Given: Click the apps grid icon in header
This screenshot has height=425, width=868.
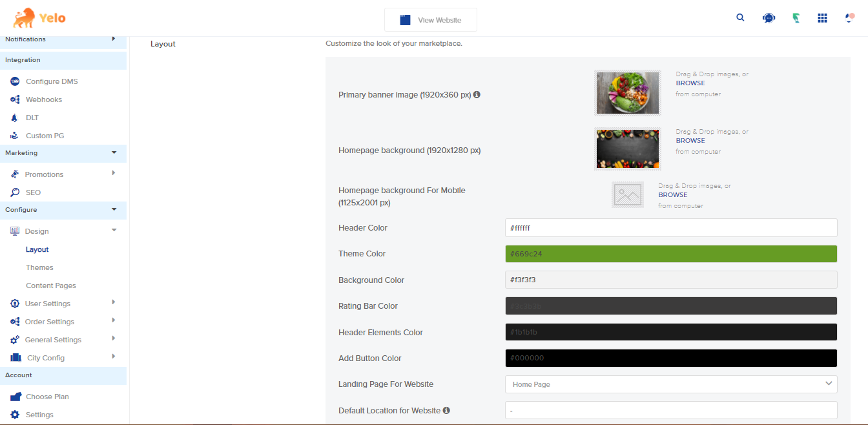Looking at the screenshot, I should [822, 18].
